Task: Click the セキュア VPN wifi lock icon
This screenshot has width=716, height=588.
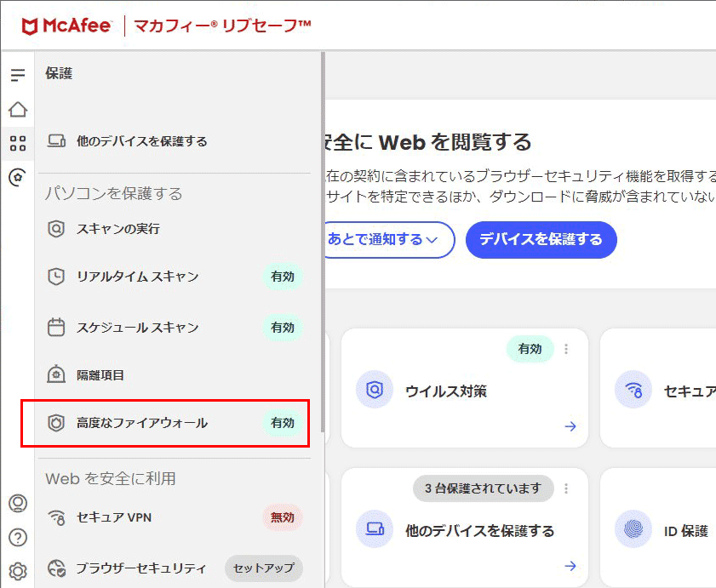Action: tap(57, 517)
